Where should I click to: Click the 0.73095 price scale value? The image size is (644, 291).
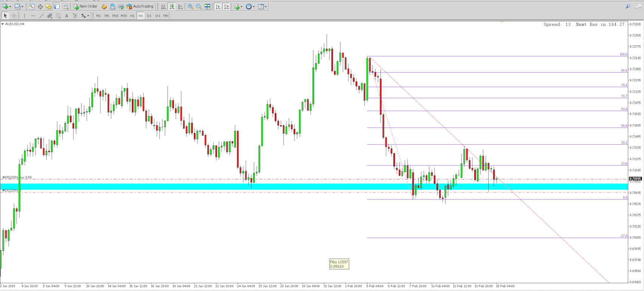(x=635, y=24)
